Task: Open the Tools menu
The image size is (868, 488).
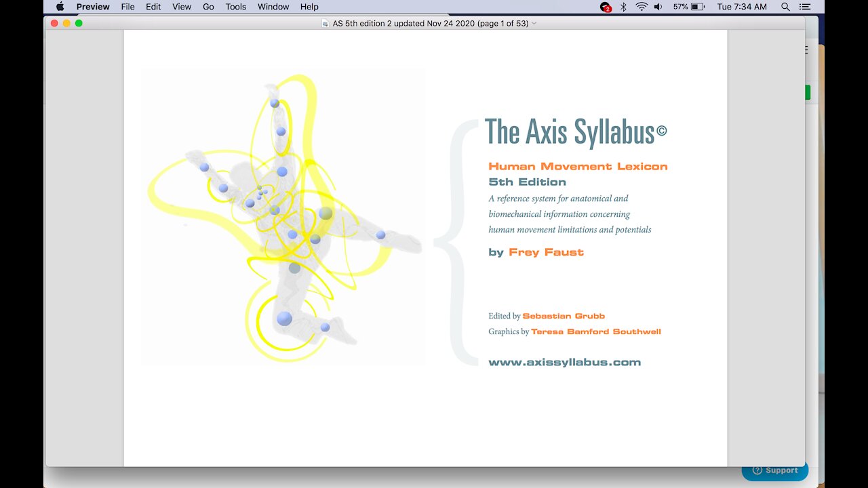Action: 236,7
